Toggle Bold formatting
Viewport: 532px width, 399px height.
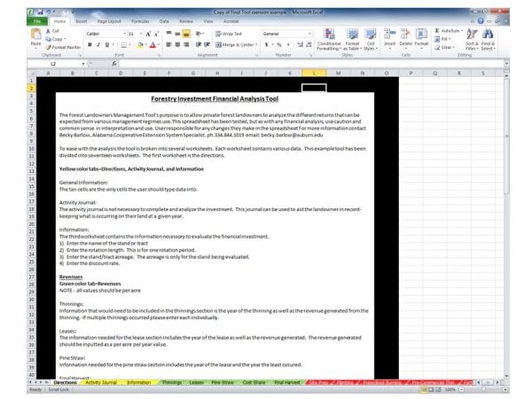(90, 43)
